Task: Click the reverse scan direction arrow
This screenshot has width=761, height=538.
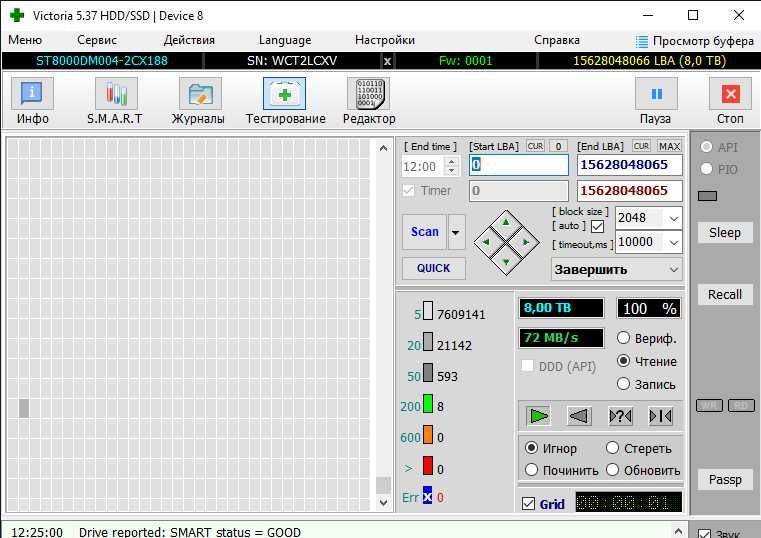Action: (x=579, y=416)
